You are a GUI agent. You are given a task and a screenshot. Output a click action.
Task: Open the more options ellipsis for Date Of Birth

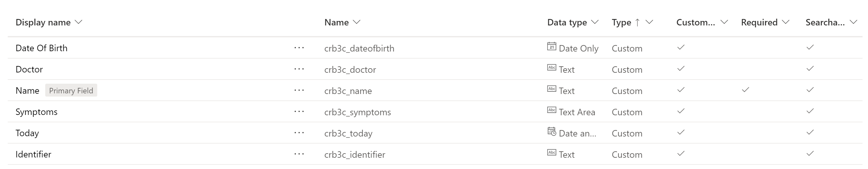coord(299,48)
